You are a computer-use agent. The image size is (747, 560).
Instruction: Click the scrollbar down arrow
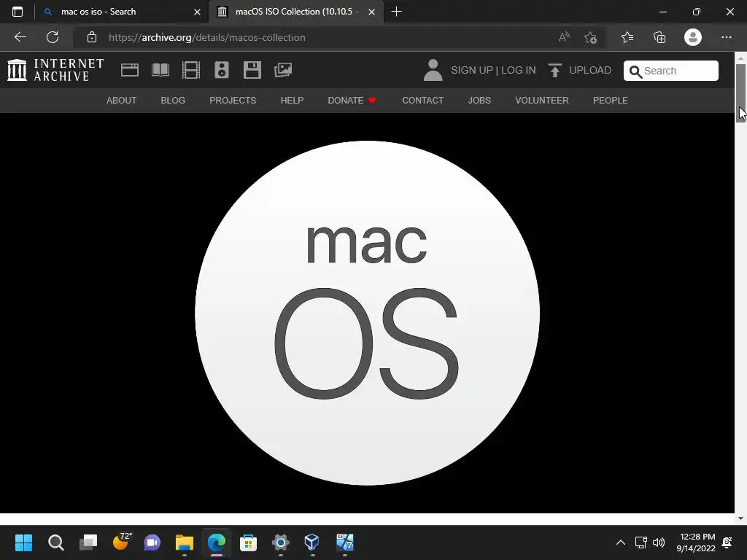coord(740,518)
